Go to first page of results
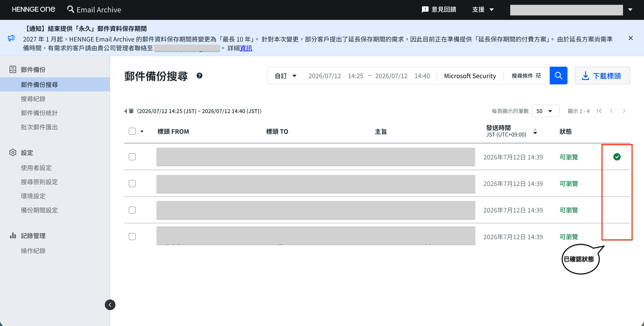Image resolution: width=644 pixels, height=326 pixels. 599,111
